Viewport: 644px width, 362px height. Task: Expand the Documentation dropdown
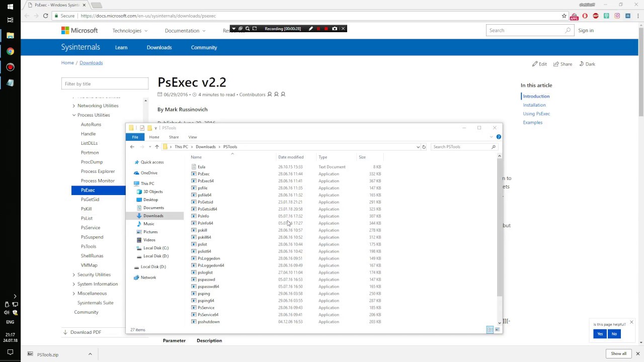coord(185,31)
